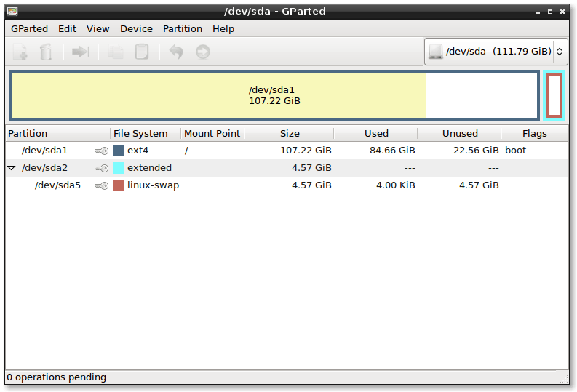Sort by the Size column header
The image size is (577, 392).
point(289,134)
